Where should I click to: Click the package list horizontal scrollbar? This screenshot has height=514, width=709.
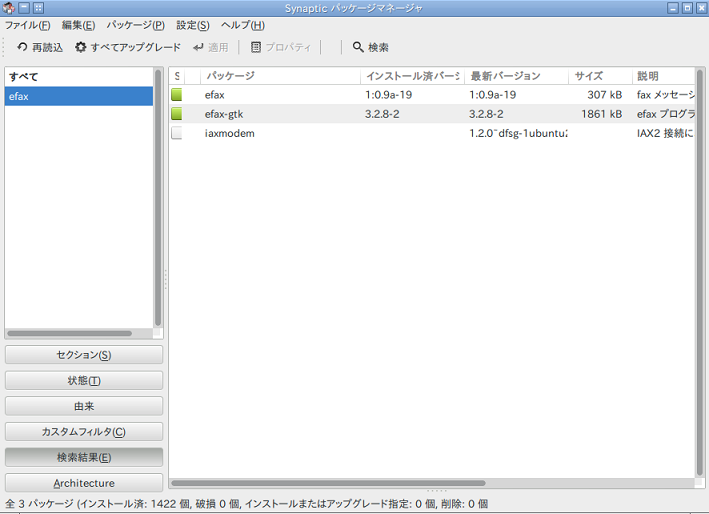pos(328,483)
